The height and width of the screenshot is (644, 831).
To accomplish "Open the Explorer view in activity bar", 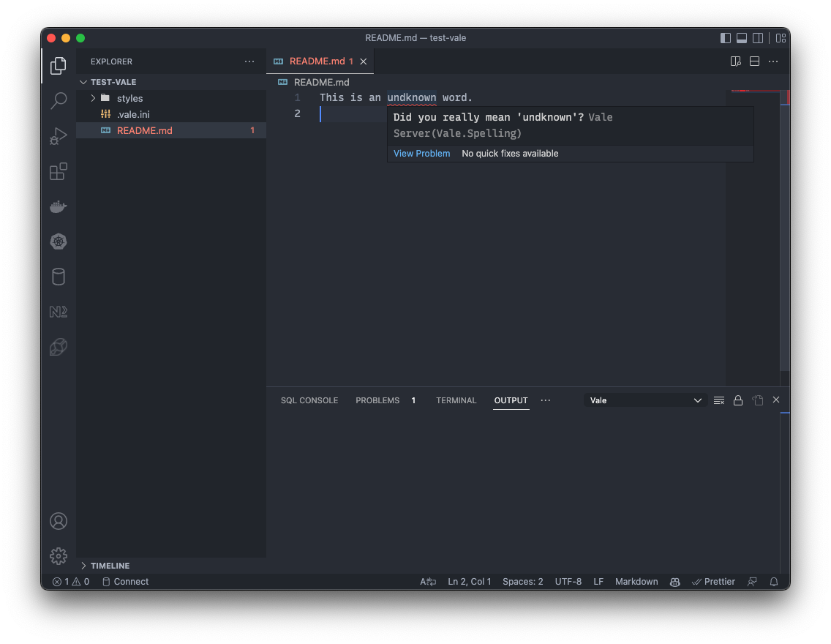I will pyautogui.click(x=59, y=66).
